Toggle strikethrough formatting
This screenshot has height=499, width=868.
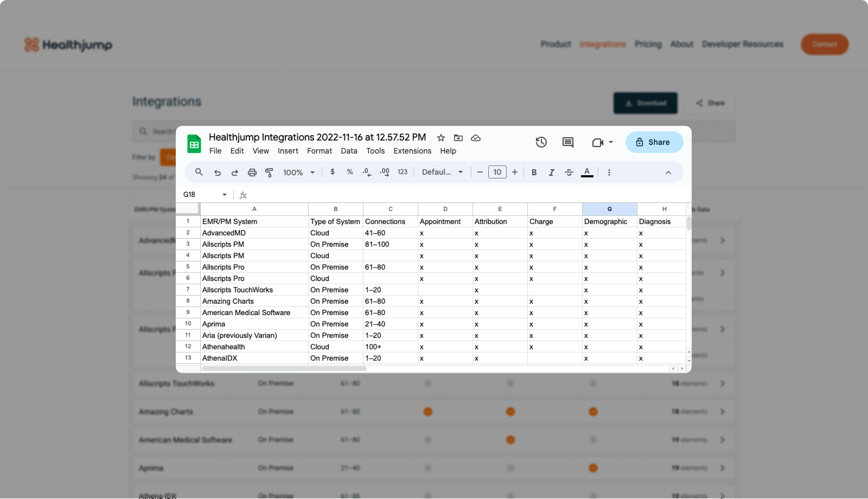pos(569,172)
